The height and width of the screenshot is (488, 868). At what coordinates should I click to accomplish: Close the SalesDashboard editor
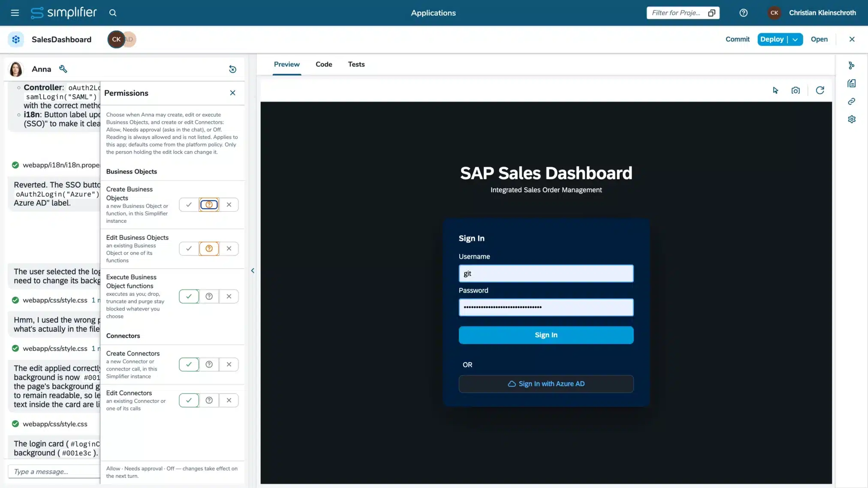coord(852,39)
